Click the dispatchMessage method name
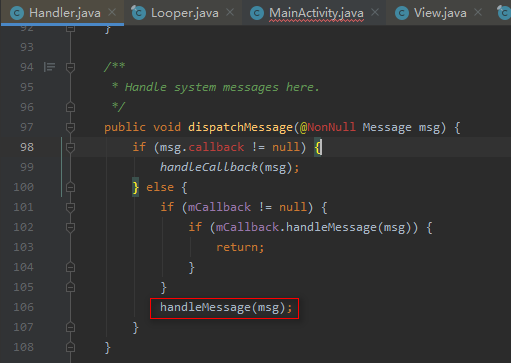 (240, 127)
